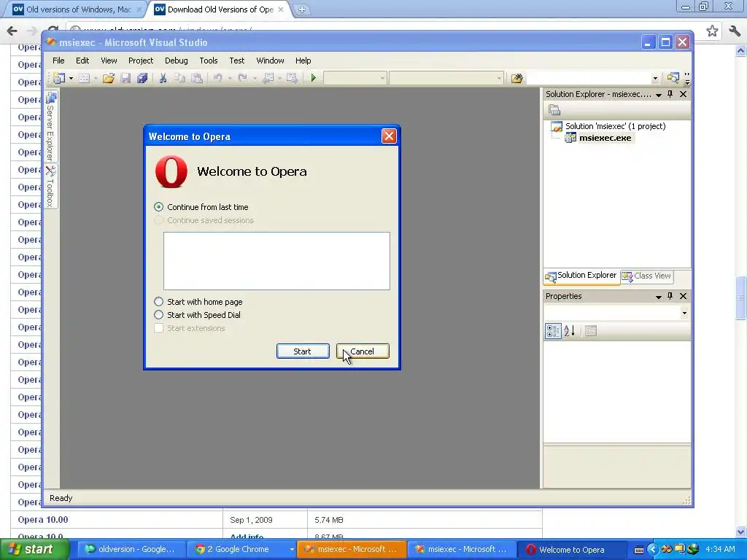Open the 2 Google Chrome taskbar group
This screenshot has width=747, height=560.
(x=241, y=550)
